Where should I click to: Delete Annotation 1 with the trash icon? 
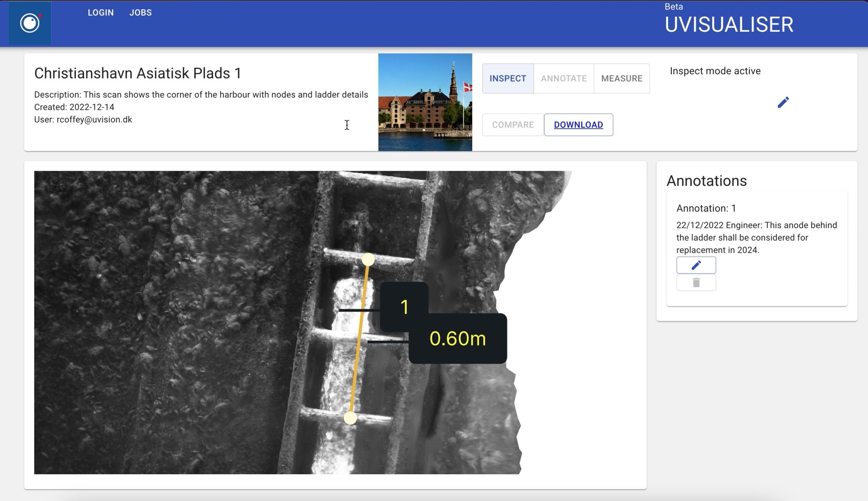[x=696, y=282]
